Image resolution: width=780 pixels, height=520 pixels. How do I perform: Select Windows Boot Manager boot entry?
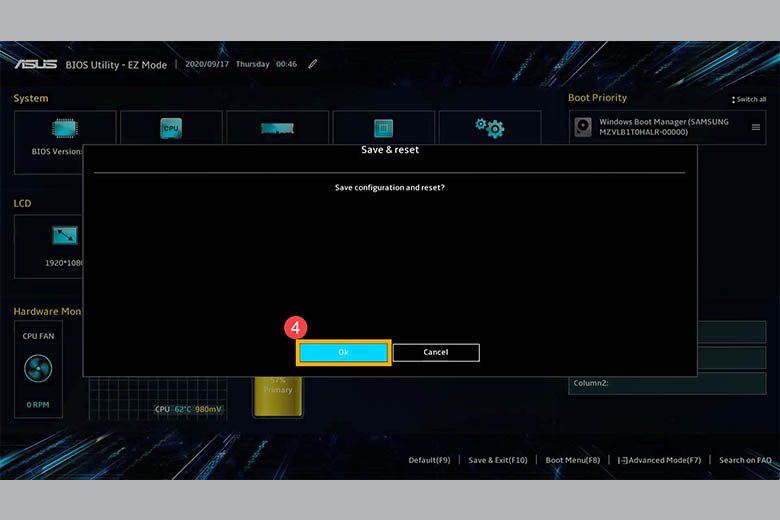click(664, 127)
